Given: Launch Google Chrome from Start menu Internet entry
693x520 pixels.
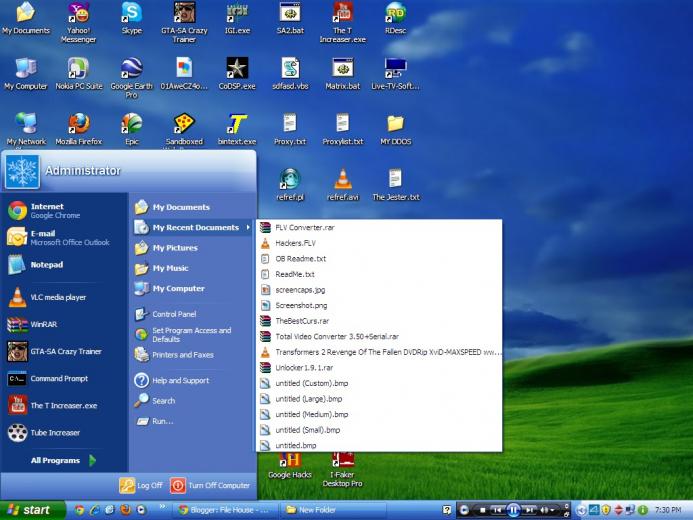Looking at the screenshot, I should pyautogui.click(x=64, y=211).
